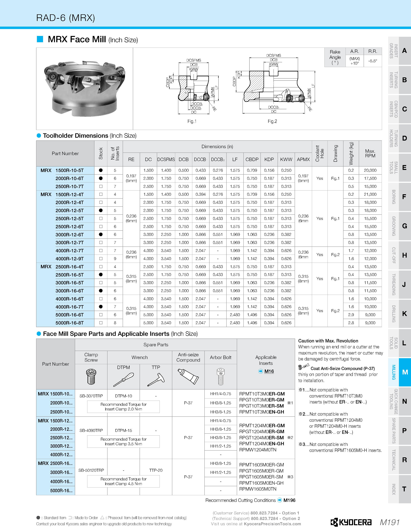Viewport: 411px width, 532px height.
Task: Click the 20,000 Max RPM value
Action: (x=370, y=170)
